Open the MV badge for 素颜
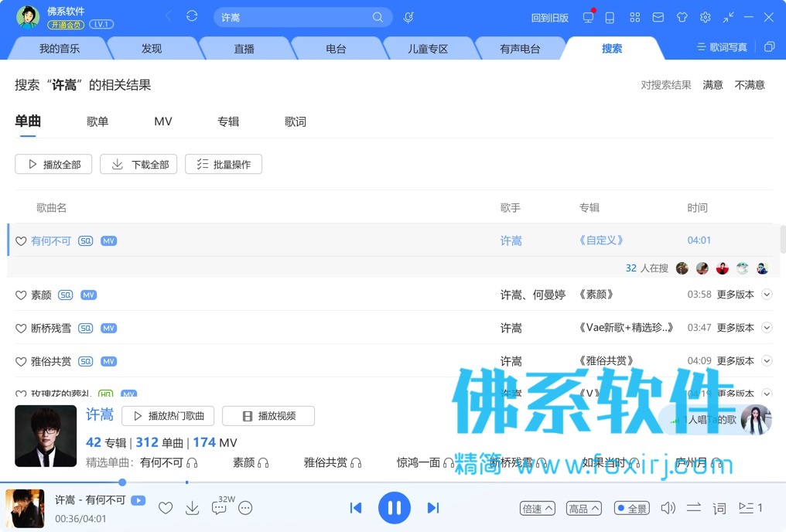The width and height of the screenshot is (786, 532). [89, 295]
